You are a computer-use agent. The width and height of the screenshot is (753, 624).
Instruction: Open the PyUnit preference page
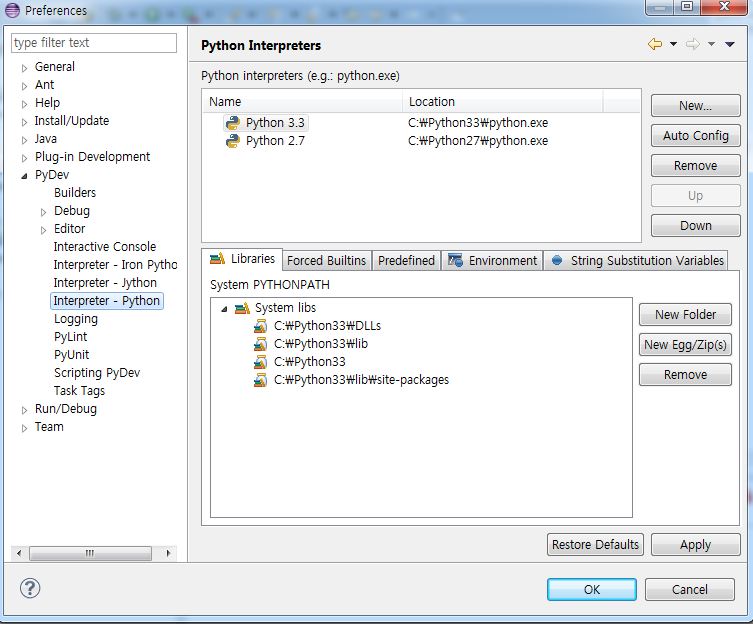(x=72, y=355)
